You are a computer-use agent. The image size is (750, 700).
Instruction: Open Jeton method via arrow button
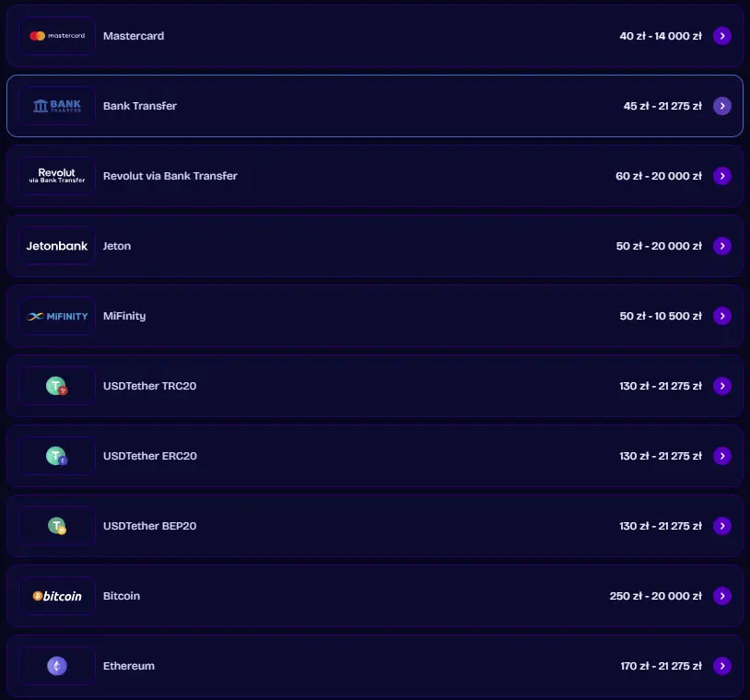722,246
